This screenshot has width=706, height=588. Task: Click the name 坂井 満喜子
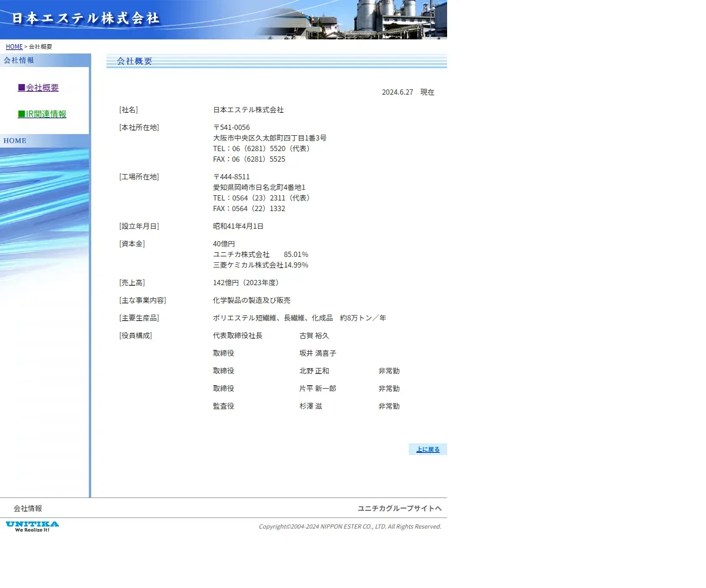click(x=318, y=353)
